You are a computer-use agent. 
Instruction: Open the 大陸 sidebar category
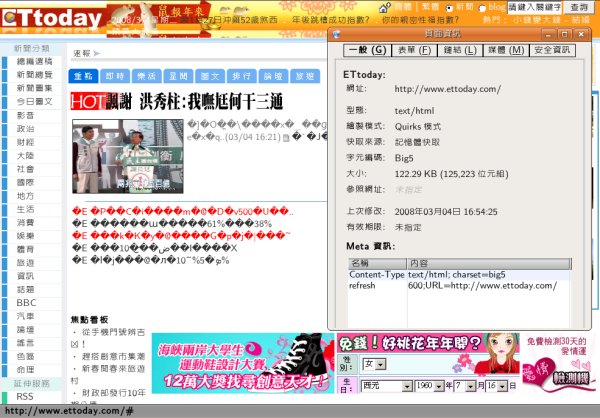click(25, 155)
